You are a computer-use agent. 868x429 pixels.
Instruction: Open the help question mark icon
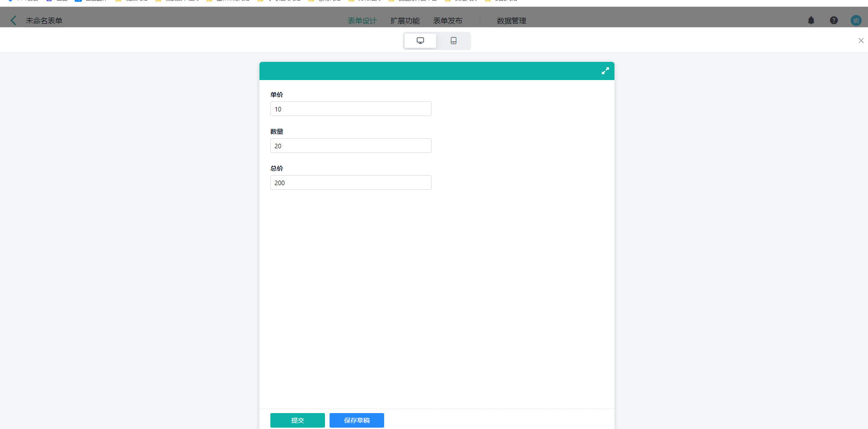pos(834,20)
